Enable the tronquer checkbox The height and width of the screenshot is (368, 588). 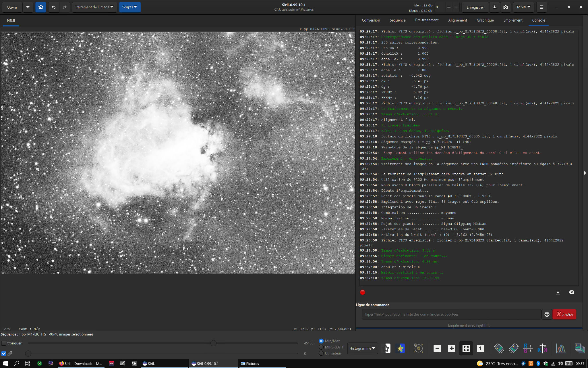pos(4,343)
